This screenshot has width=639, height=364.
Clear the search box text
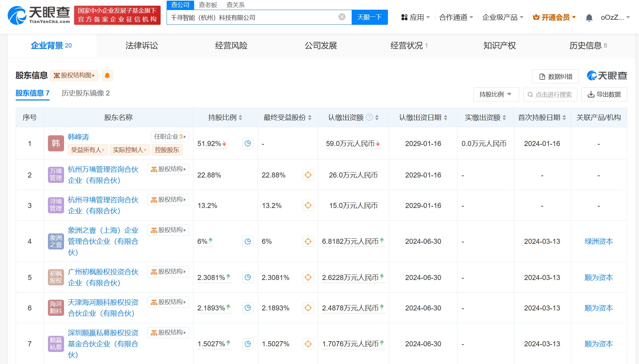tap(342, 17)
